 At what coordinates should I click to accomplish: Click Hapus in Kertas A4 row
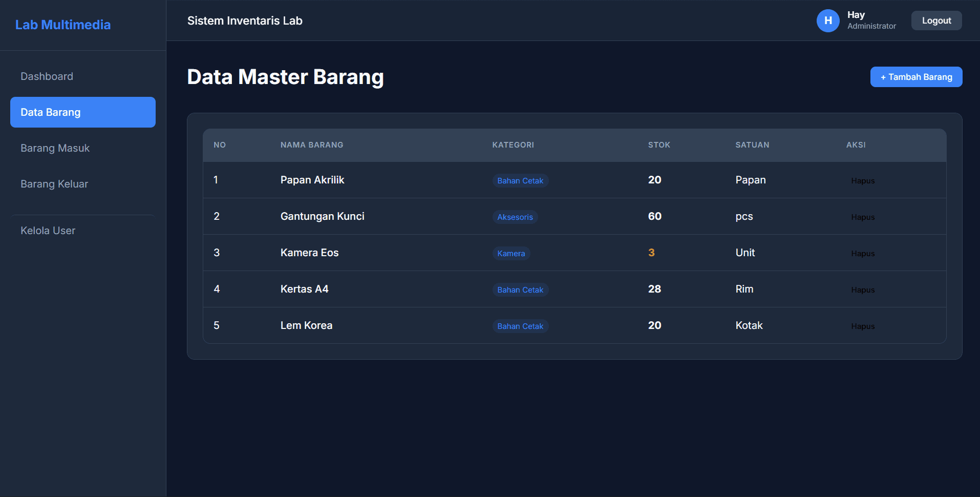point(863,289)
